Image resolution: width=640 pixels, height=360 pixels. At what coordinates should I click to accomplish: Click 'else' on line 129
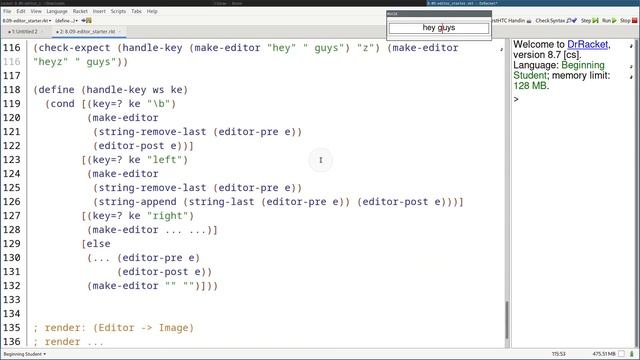point(98,244)
